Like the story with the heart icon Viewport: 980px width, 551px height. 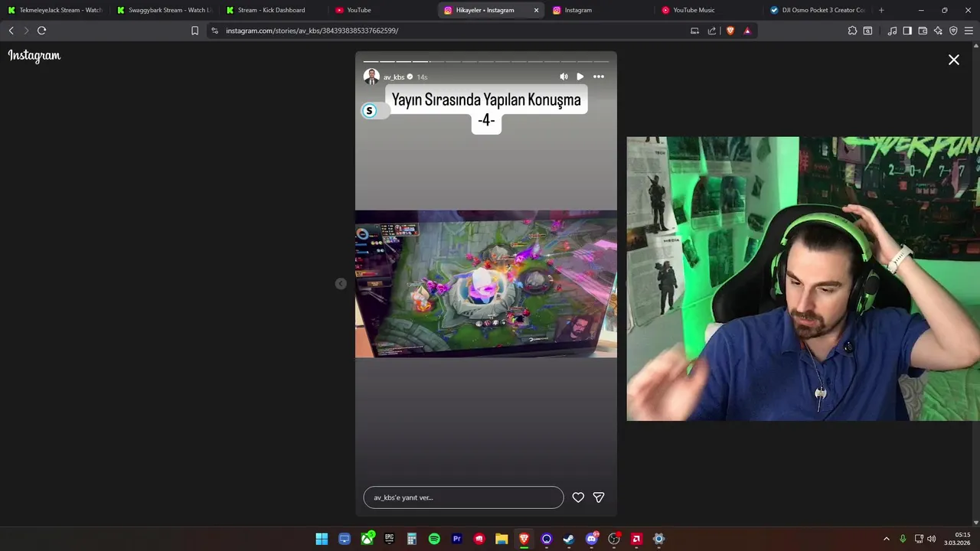click(x=578, y=497)
